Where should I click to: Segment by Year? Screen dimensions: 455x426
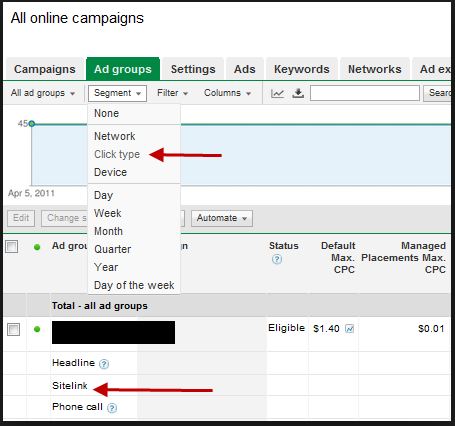coord(134,267)
